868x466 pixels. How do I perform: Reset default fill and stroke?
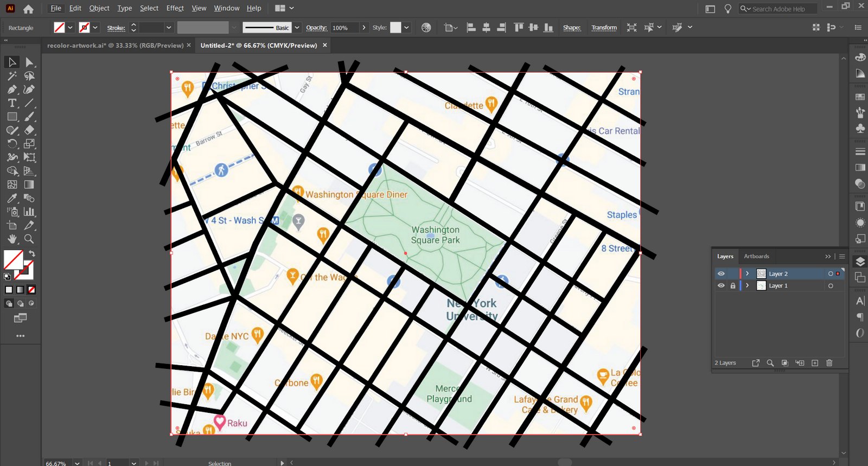click(x=7, y=277)
